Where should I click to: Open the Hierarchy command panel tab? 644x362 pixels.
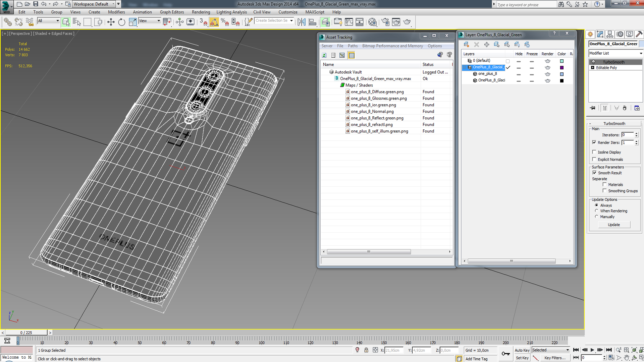point(610,34)
